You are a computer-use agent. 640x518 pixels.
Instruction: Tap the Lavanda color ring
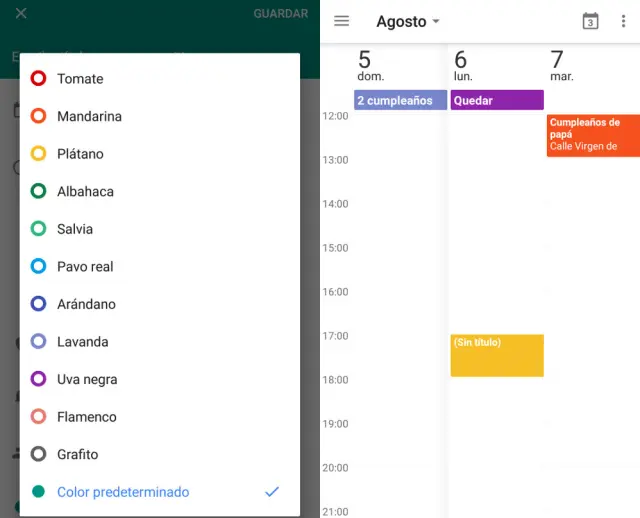pos(39,342)
